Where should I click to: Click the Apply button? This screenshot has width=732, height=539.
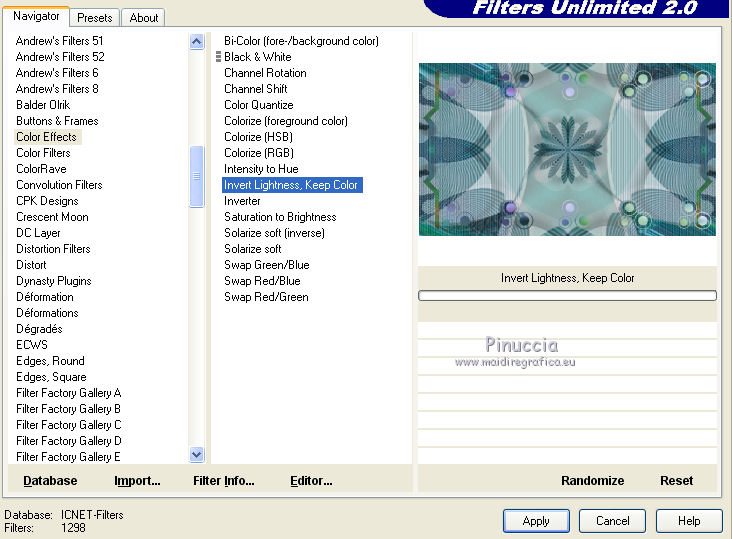(536, 521)
